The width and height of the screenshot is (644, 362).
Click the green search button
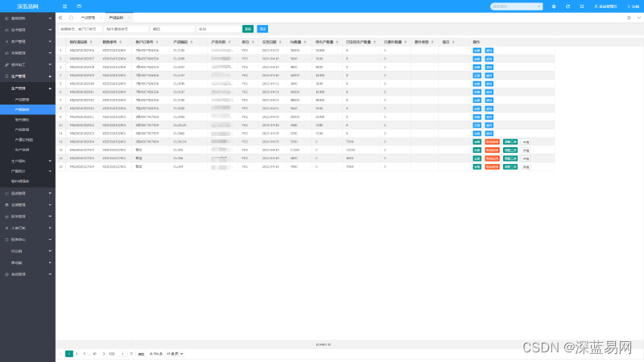(248, 29)
